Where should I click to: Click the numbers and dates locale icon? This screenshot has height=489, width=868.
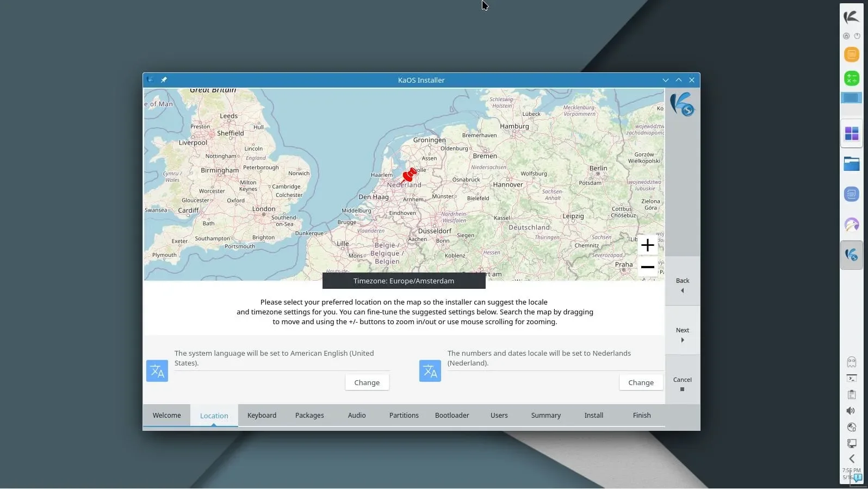click(430, 371)
